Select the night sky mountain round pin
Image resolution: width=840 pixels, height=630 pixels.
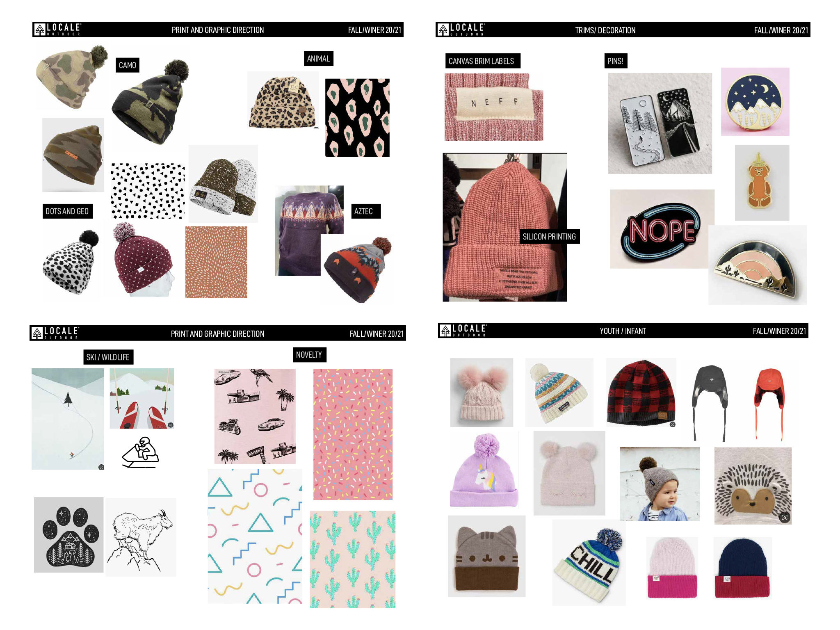point(755,102)
